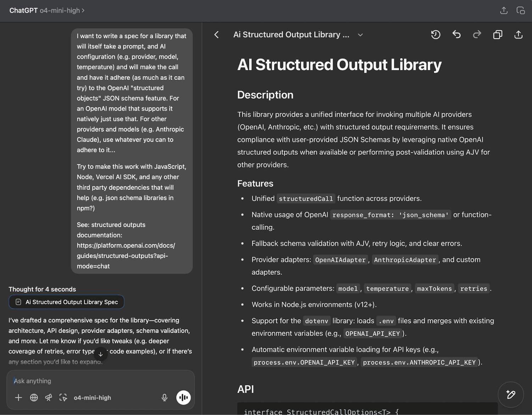Screen dimensions: 532x415
Task: Open the Ai Structured Output Library Spec card
Action: point(66,302)
